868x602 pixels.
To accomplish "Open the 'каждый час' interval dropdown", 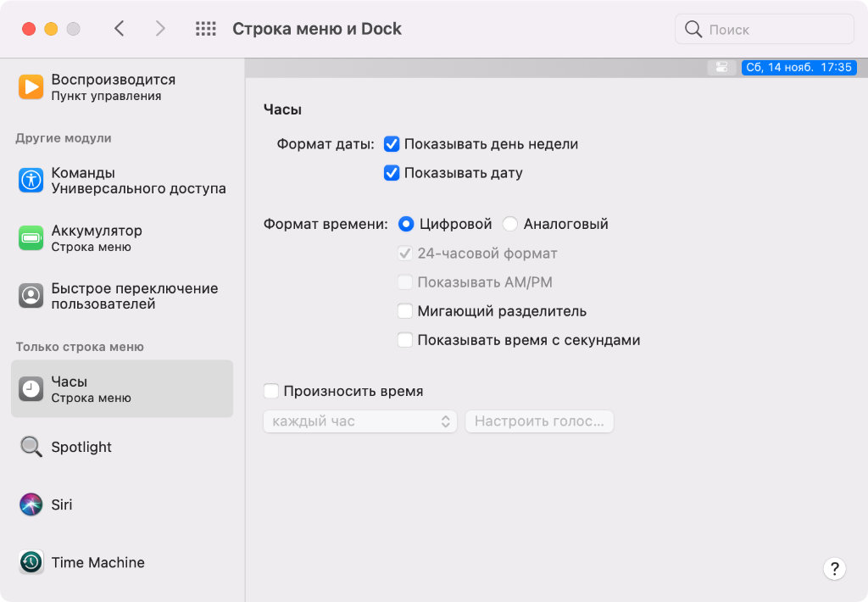I will point(360,421).
